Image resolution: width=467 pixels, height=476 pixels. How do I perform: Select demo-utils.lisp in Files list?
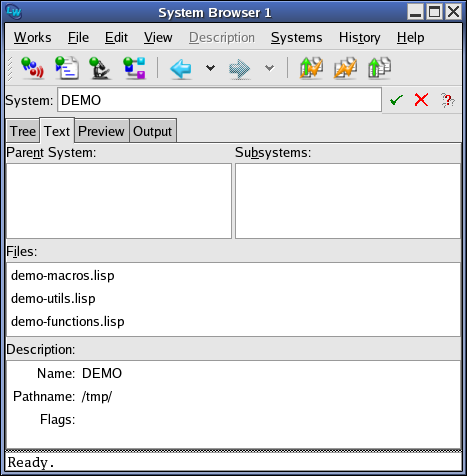point(53,298)
